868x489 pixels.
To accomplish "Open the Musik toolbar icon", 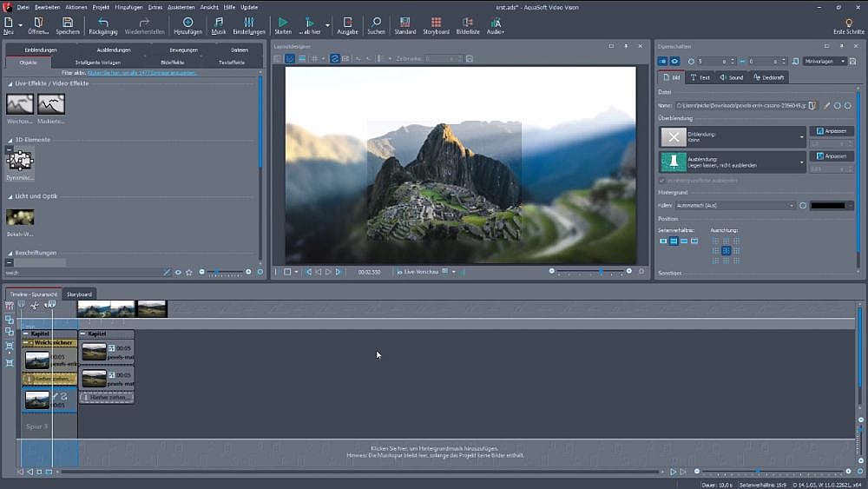I will (x=218, y=23).
